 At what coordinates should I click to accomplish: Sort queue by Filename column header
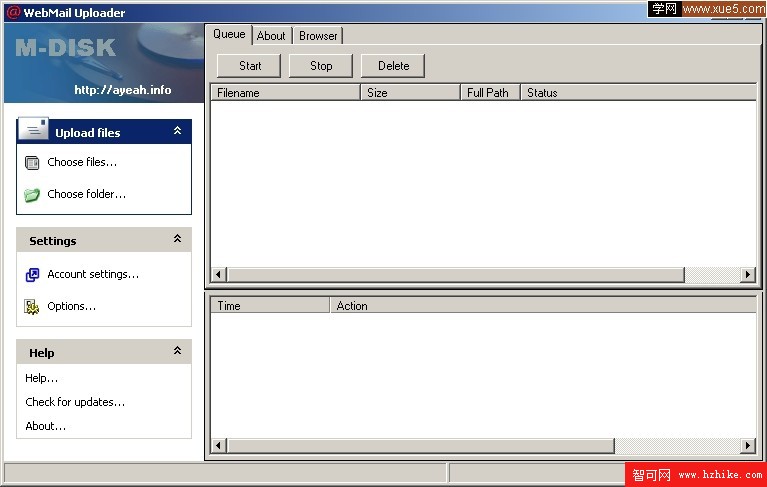[x=286, y=93]
